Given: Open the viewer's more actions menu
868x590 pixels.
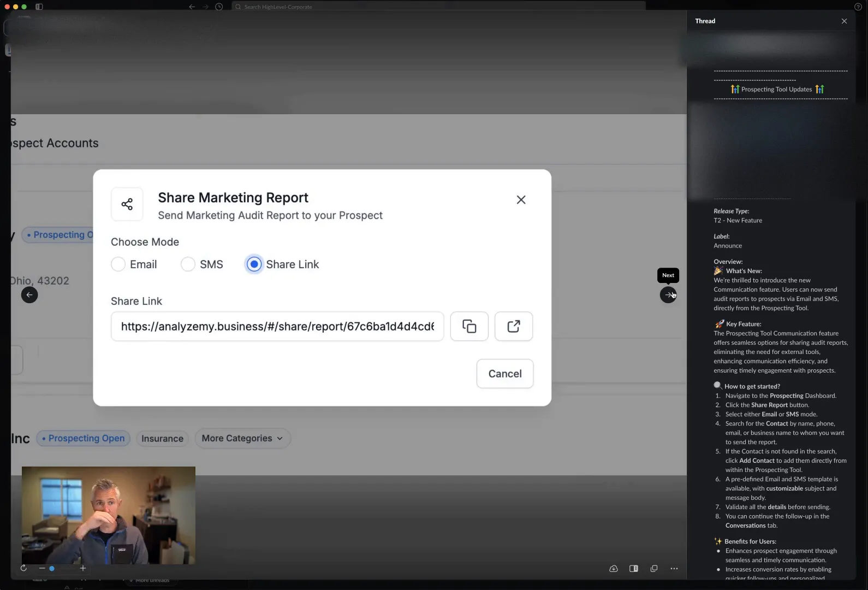Looking at the screenshot, I should point(674,568).
